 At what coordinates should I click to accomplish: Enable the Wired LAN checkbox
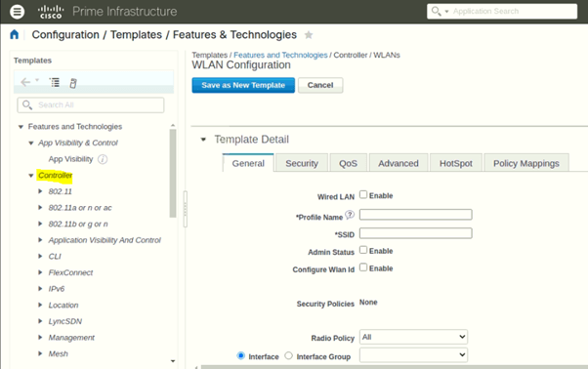pos(363,194)
